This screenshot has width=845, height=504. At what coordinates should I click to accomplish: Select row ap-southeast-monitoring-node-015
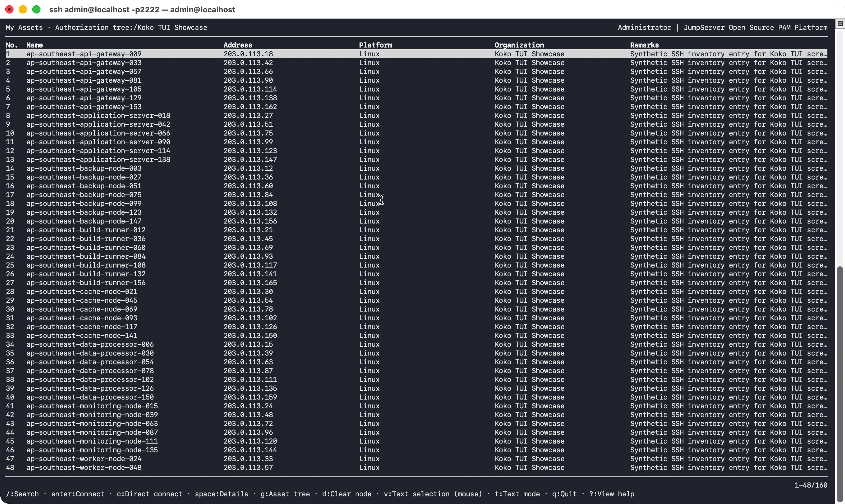(x=416, y=406)
